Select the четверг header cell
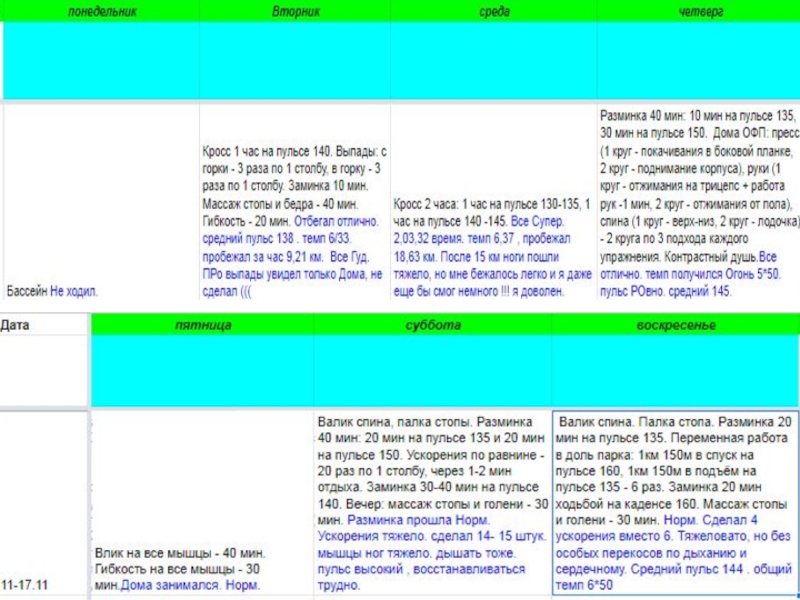Image resolution: width=800 pixels, height=600 pixels. [700, 12]
